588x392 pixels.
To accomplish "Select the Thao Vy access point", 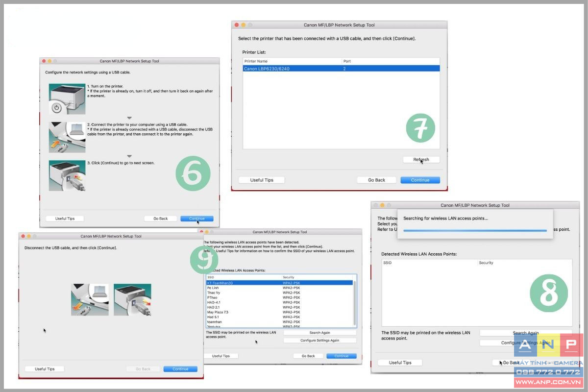I will coord(279,293).
